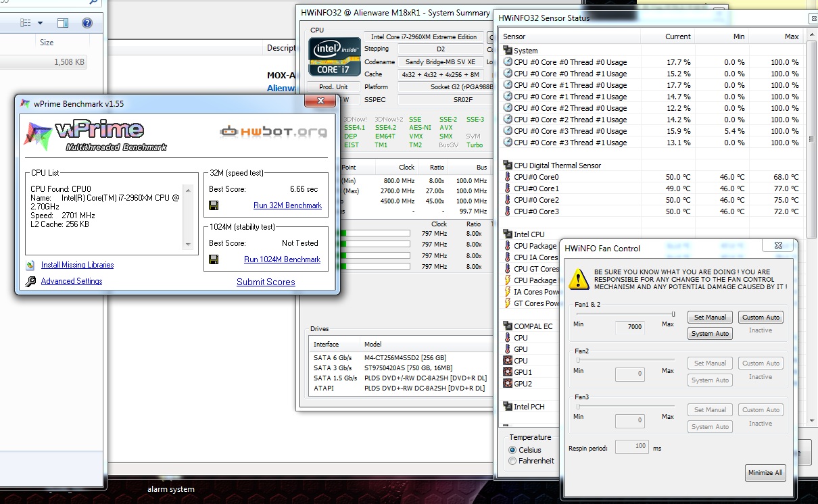
Task: Click the fan icon for GPU1
Action: pos(508,372)
